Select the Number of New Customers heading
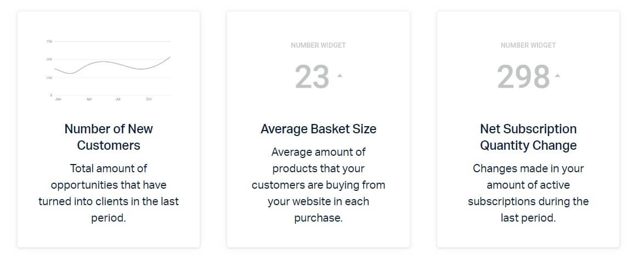This screenshot has height=260, width=644. (109, 137)
